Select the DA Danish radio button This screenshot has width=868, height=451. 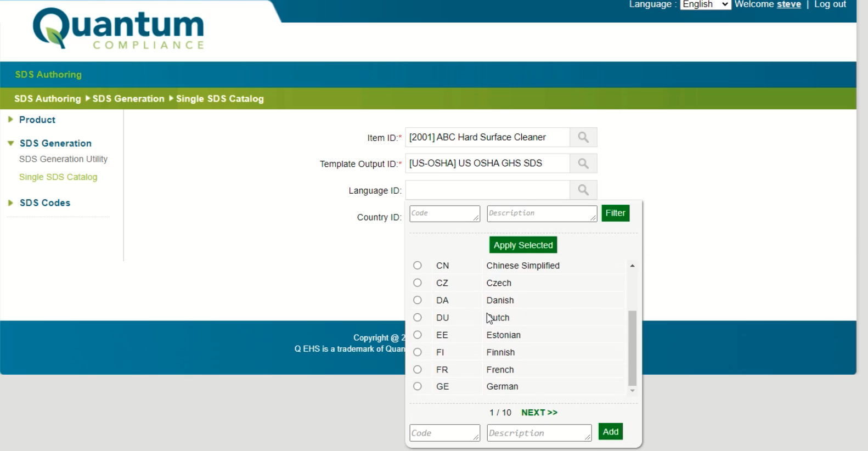(x=418, y=300)
